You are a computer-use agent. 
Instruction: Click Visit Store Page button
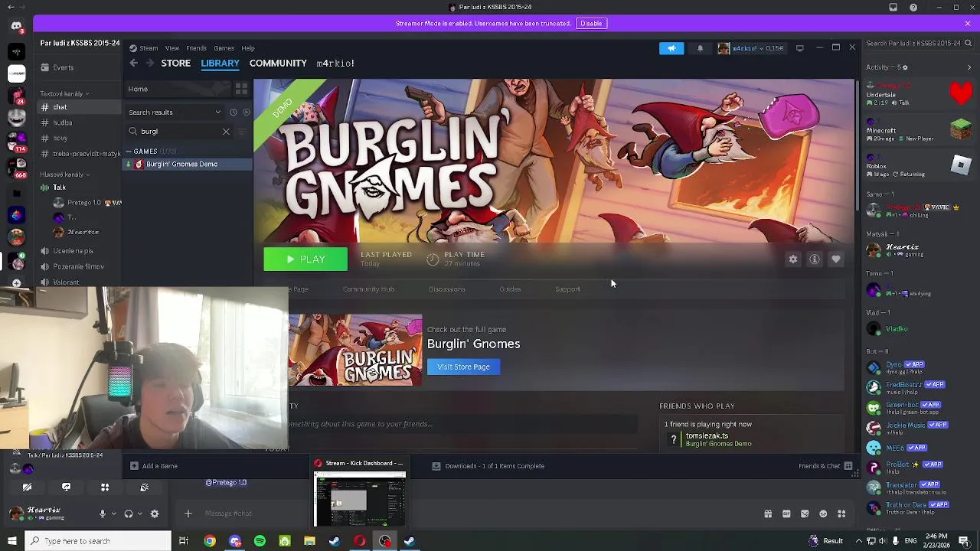[463, 367]
